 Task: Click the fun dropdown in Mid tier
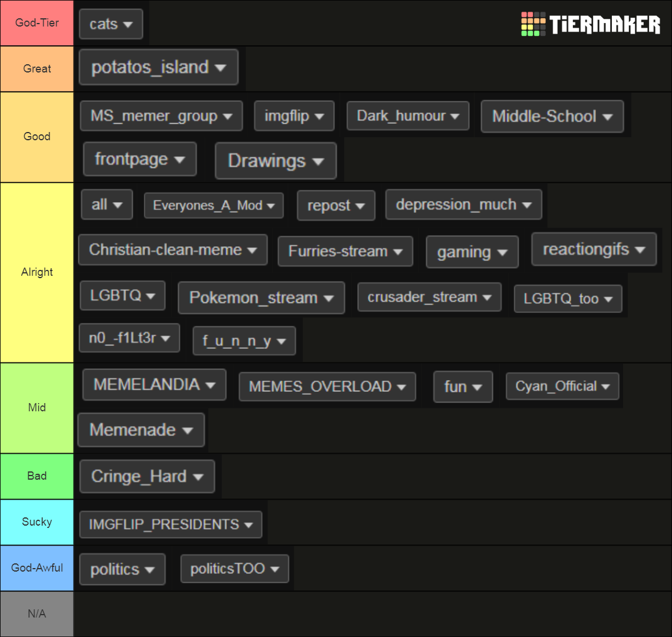(463, 387)
